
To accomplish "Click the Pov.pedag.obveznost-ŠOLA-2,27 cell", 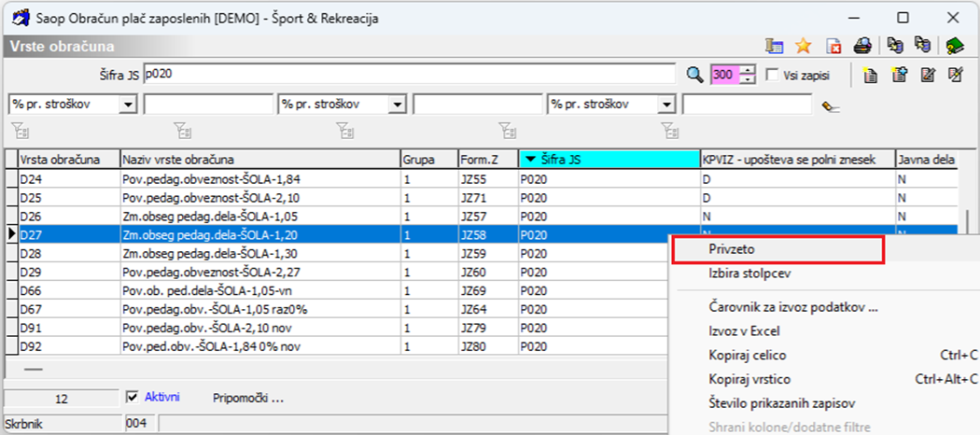I will pyautogui.click(x=260, y=272).
